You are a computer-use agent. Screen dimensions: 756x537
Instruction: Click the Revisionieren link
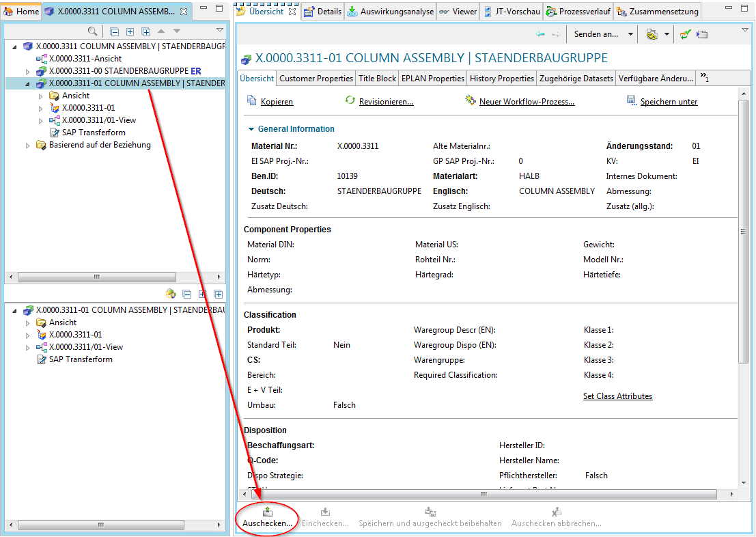click(387, 102)
